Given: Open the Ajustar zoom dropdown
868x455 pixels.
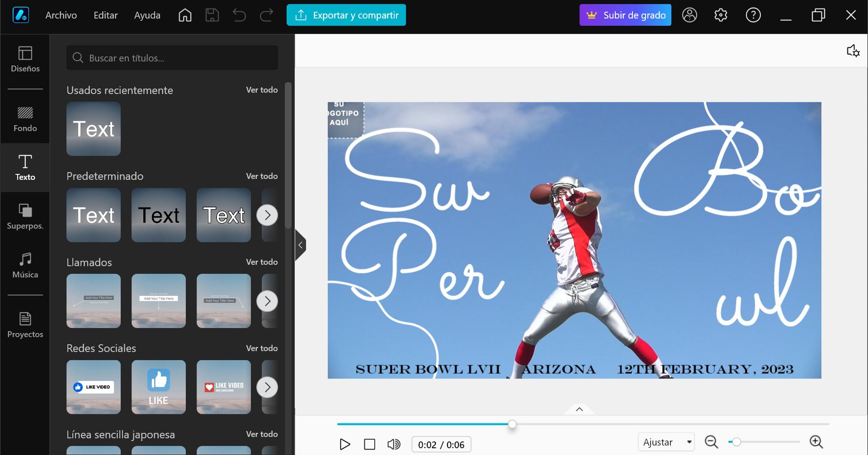Looking at the screenshot, I should click(x=666, y=442).
